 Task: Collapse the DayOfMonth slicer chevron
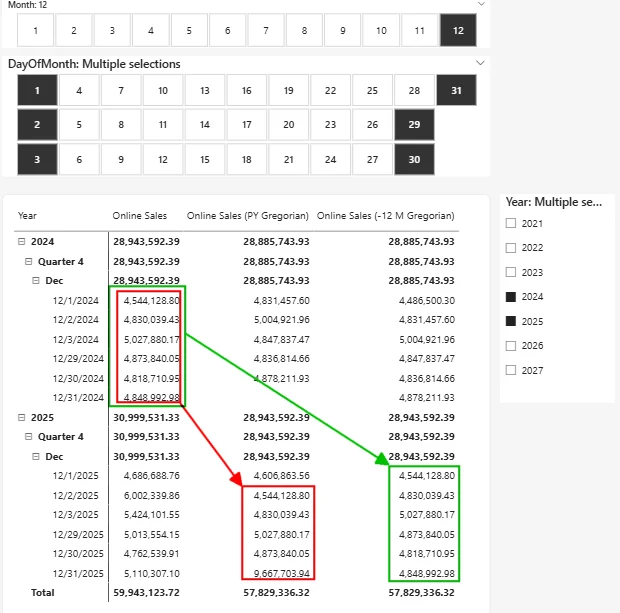click(481, 63)
